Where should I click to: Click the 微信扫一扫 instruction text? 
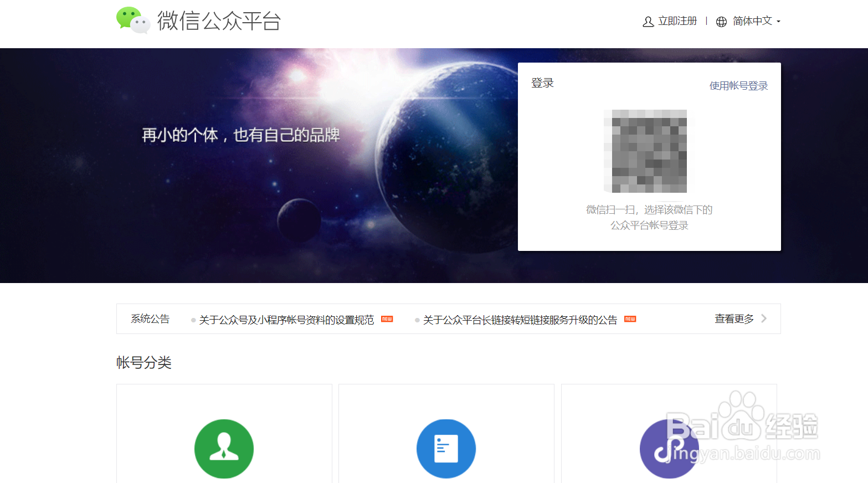point(649,218)
